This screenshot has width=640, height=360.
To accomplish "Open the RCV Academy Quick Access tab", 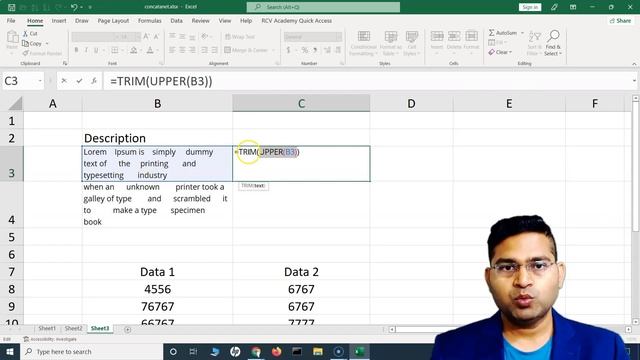I will tap(297, 20).
